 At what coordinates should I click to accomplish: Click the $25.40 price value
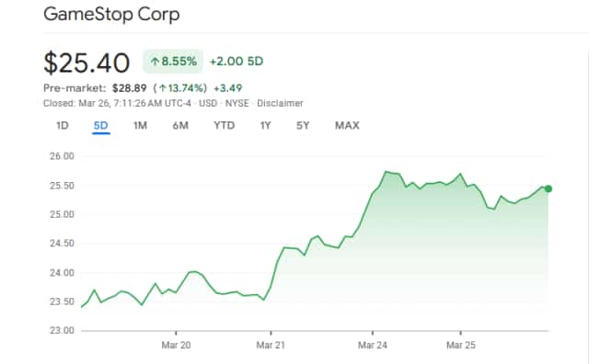tap(87, 63)
